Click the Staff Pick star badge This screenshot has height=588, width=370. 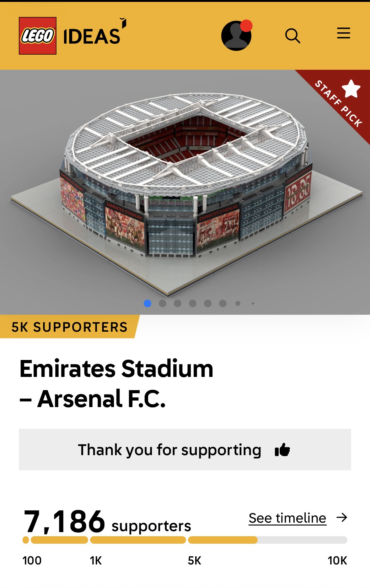tap(351, 89)
